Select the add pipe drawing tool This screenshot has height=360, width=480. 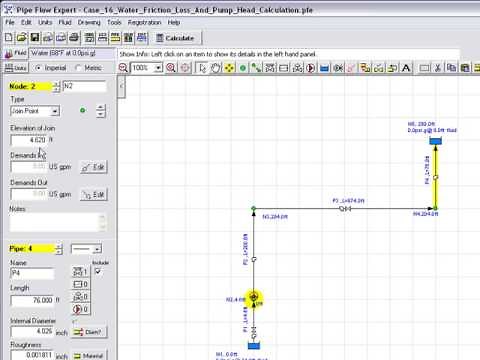coord(256,68)
